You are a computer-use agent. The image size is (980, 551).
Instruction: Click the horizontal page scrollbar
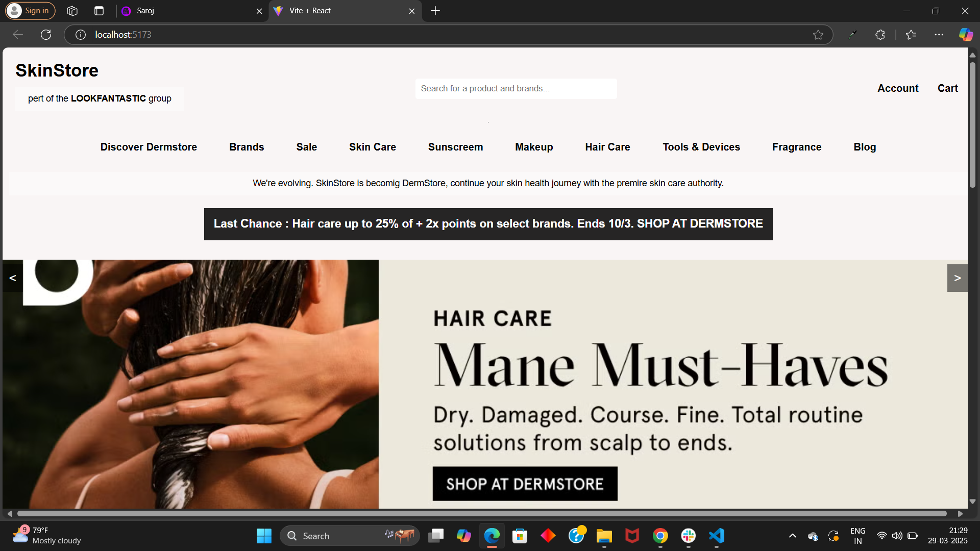point(482,513)
